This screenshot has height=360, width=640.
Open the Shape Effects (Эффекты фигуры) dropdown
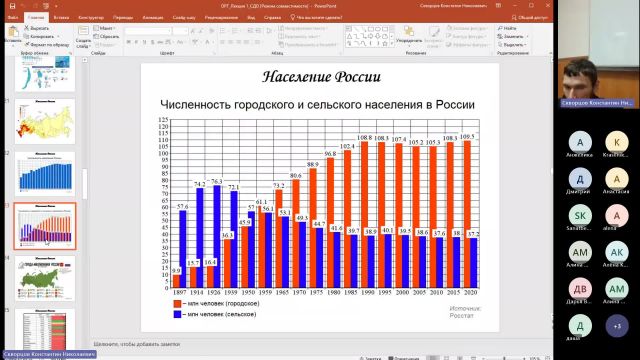468,44
